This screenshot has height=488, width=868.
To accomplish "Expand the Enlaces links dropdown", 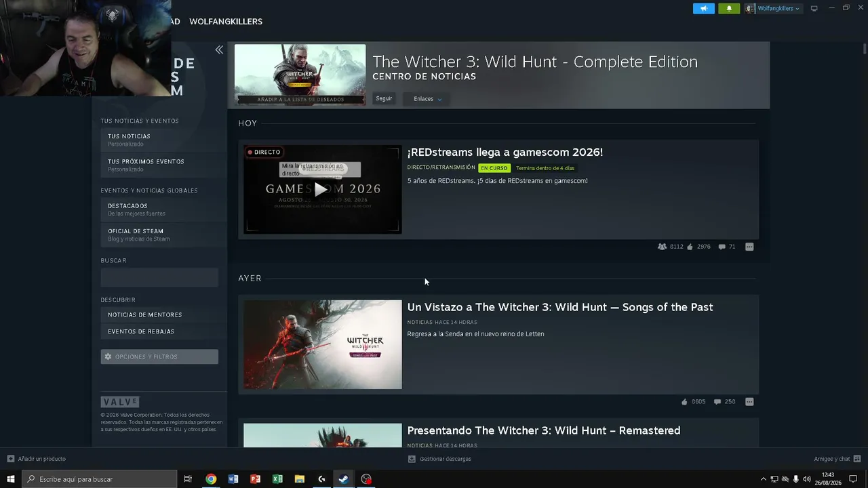I will tap(427, 99).
